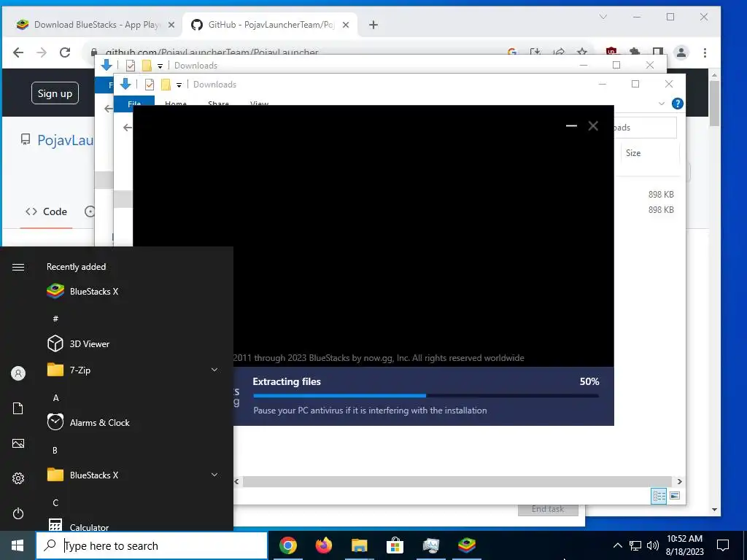Screen dimensions: 747x560
Task: Open the clock and date
Action: point(684,545)
